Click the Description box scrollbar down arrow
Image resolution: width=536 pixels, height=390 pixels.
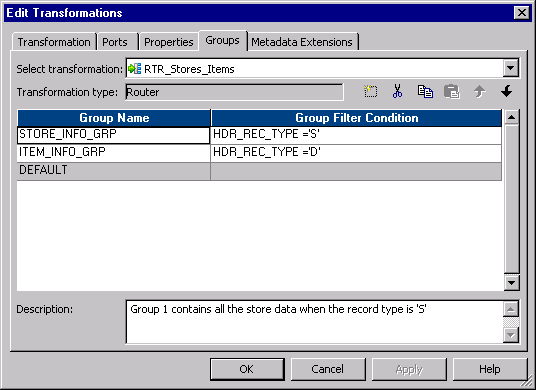pos(511,335)
